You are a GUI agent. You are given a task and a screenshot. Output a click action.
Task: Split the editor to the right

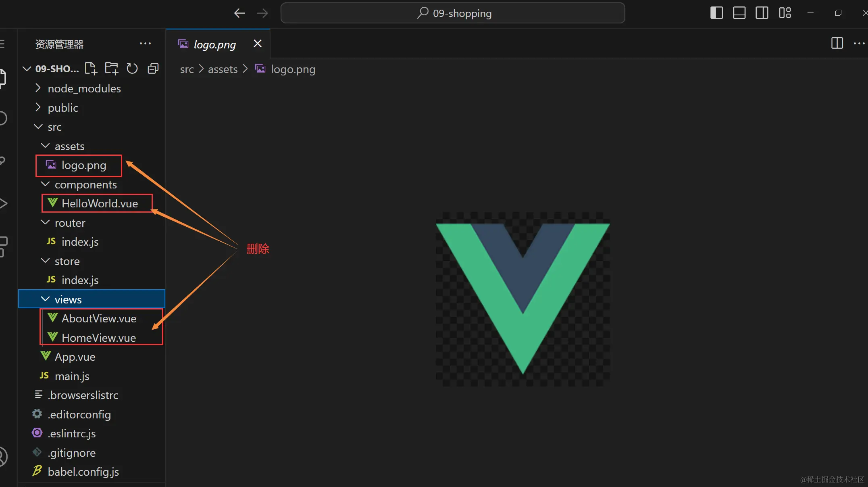click(x=837, y=43)
